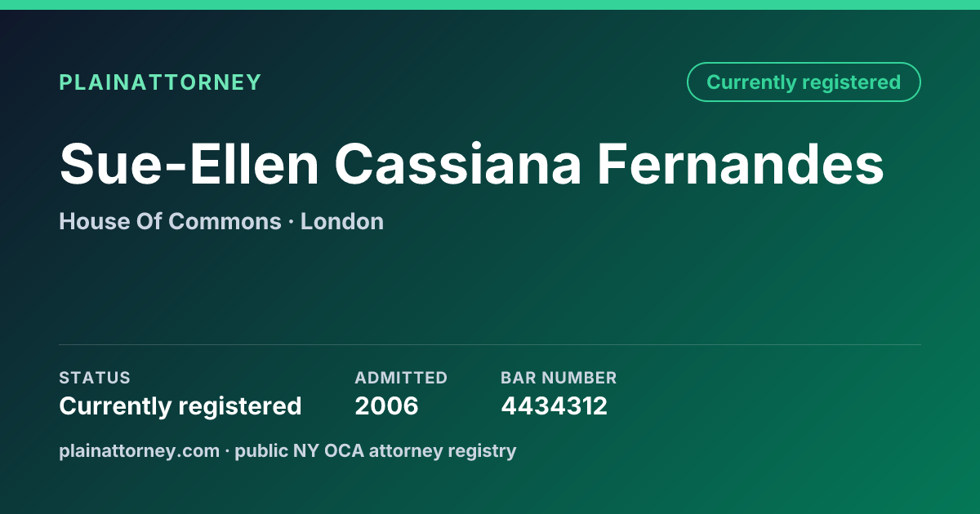This screenshot has height=514, width=980.
Task: Click the BAR NUMBER label
Action: 559,378
